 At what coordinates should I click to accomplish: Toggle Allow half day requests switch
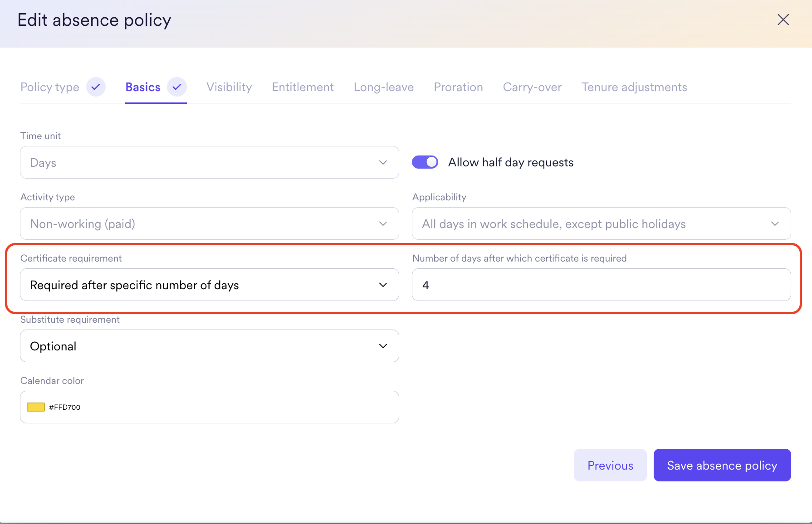(x=425, y=162)
